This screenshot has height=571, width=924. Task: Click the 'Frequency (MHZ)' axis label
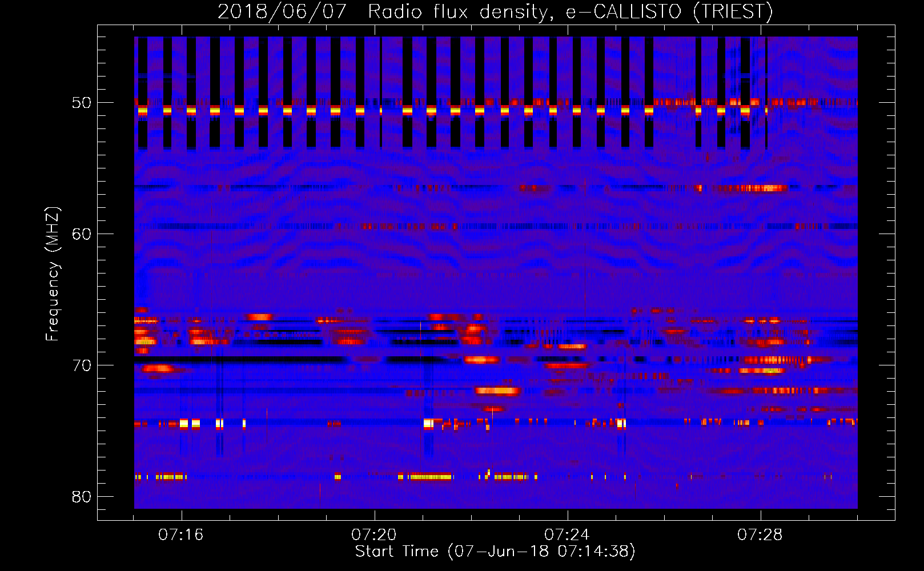(x=53, y=274)
